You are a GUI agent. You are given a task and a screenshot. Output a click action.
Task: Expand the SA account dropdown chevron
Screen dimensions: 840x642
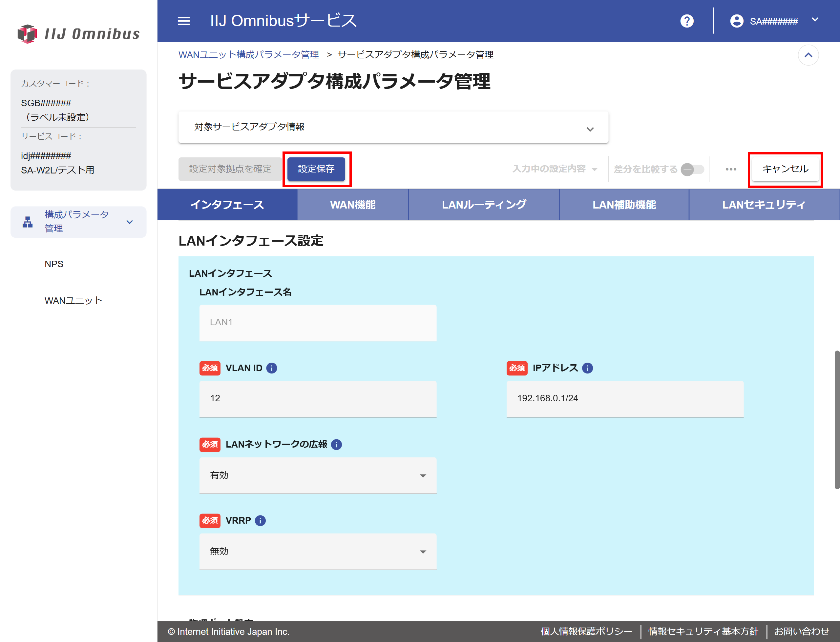click(815, 20)
